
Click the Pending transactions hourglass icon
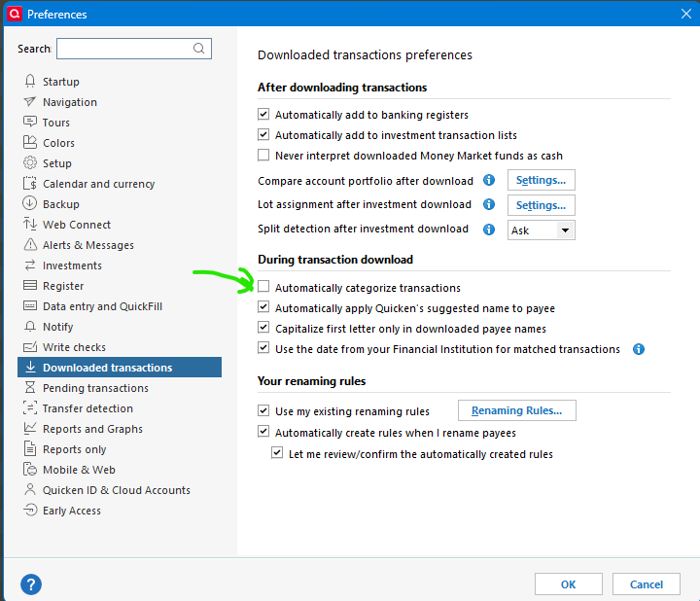click(30, 388)
